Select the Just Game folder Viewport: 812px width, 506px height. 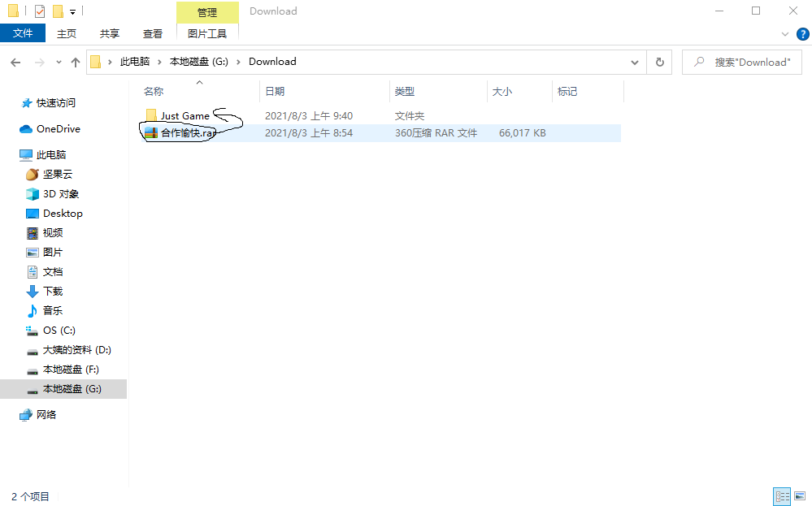pos(185,116)
